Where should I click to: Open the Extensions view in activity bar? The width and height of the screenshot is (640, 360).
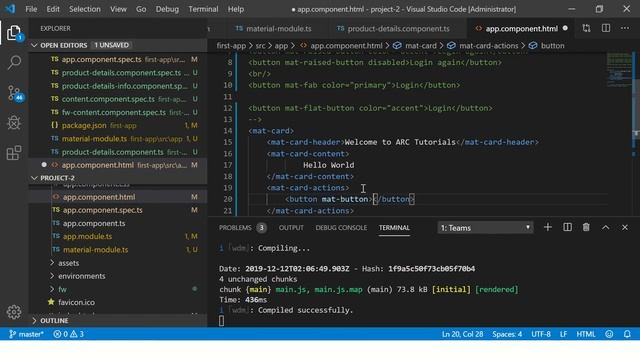click(x=14, y=153)
